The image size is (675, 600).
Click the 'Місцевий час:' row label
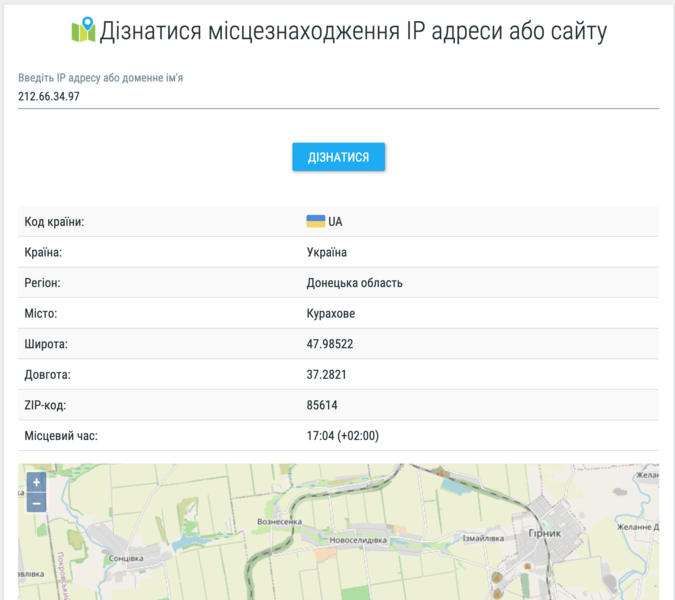coord(61,436)
